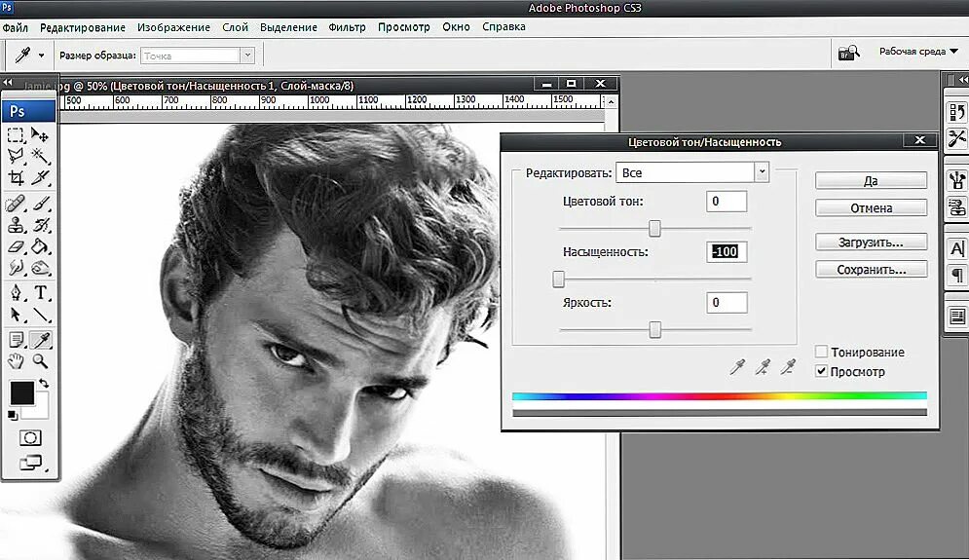Open the Brushes panel icon

[956, 180]
